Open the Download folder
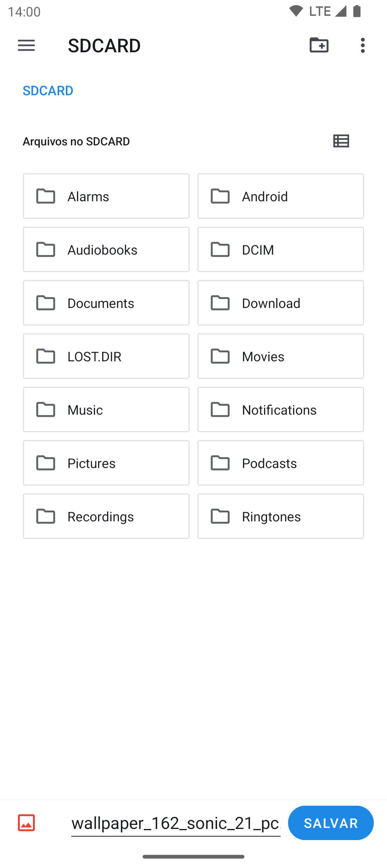The image size is (387, 868). [x=281, y=303]
